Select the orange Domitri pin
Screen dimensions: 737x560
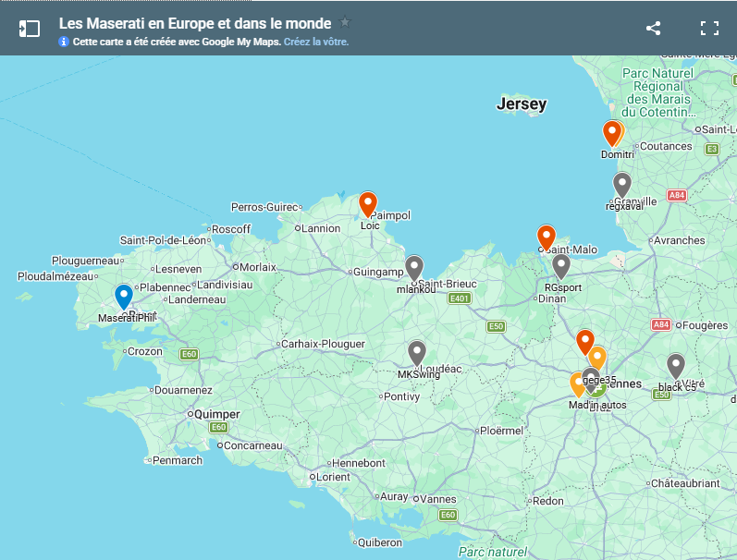tap(611, 133)
